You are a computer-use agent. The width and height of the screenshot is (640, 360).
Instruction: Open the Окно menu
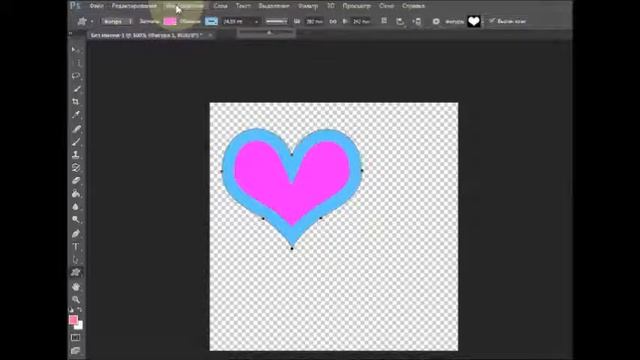click(x=387, y=6)
